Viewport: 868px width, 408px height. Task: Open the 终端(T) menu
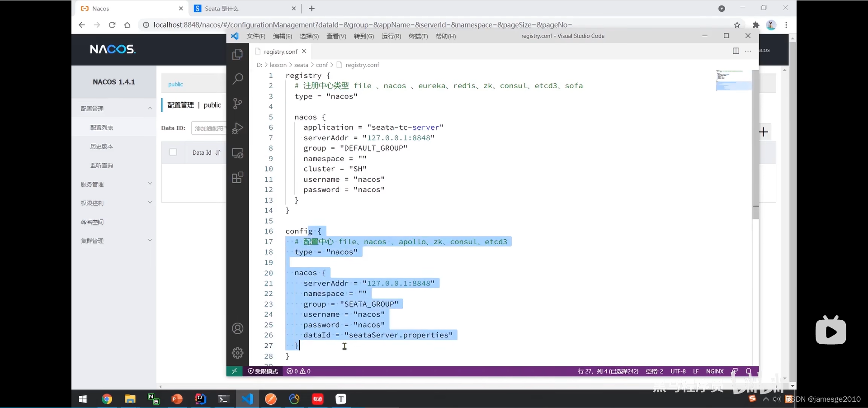[x=418, y=36]
